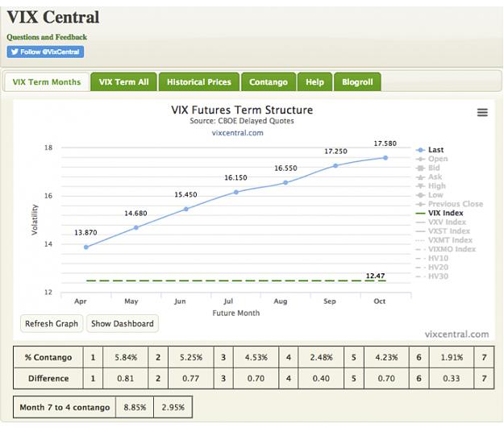504x428 pixels.
Task: Click the 2.48% contango cell
Action: point(321,357)
